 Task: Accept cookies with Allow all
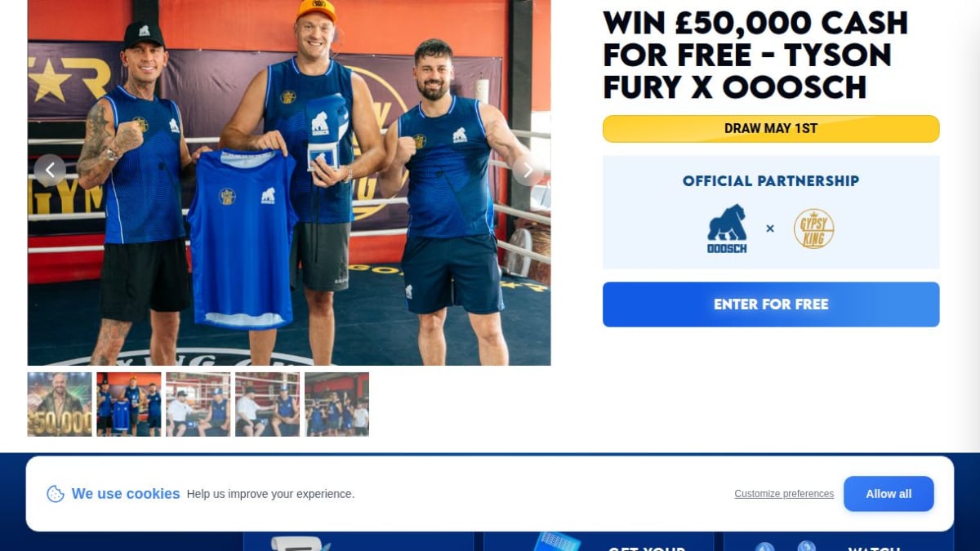(x=889, y=494)
